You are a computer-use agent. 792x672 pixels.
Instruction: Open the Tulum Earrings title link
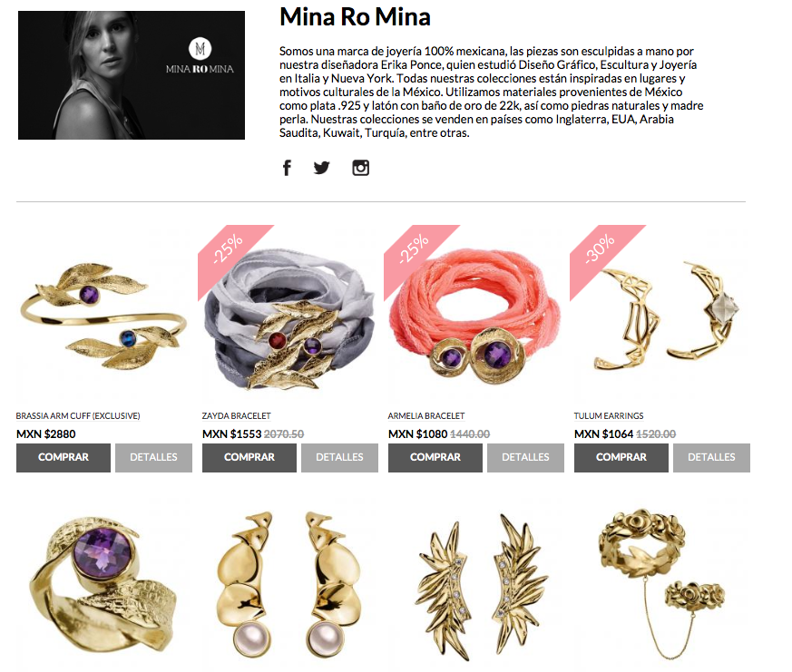tap(609, 416)
